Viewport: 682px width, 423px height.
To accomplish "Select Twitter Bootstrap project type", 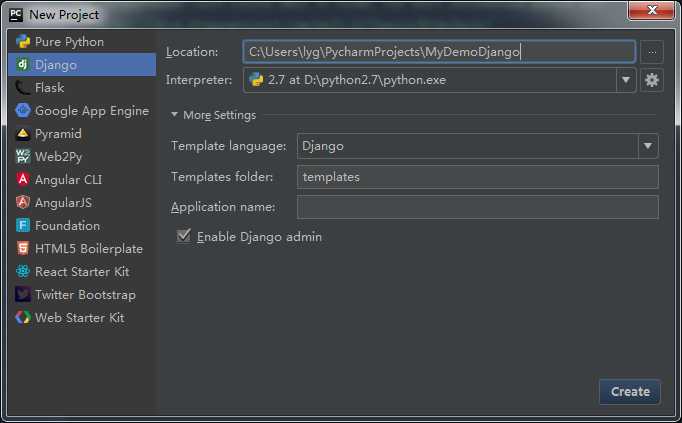I will point(84,295).
